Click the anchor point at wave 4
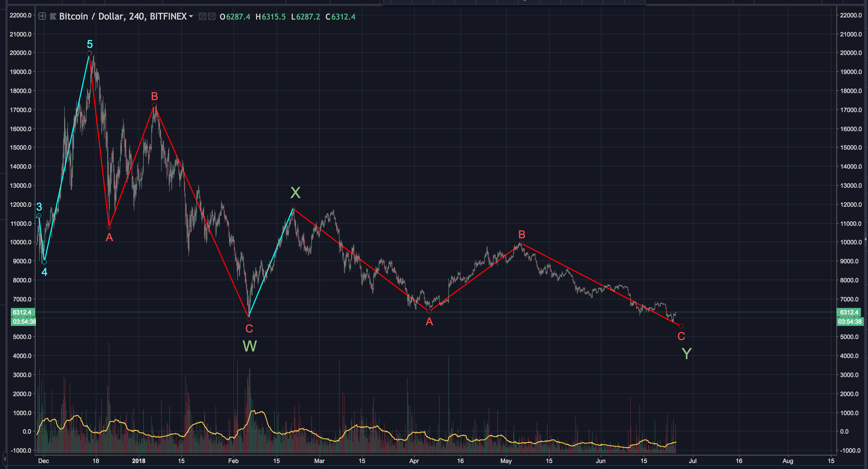This screenshot has width=868, height=469. (44, 262)
